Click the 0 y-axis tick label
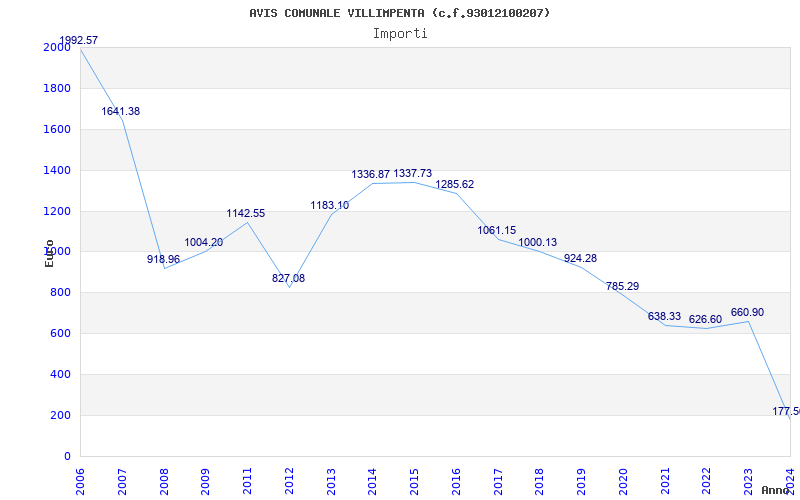 tap(67, 456)
